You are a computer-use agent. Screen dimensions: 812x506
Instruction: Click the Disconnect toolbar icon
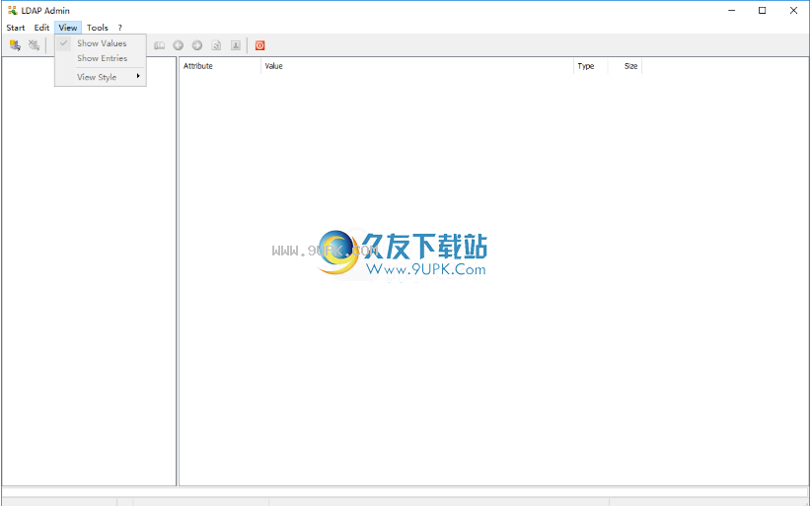tap(34, 45)
